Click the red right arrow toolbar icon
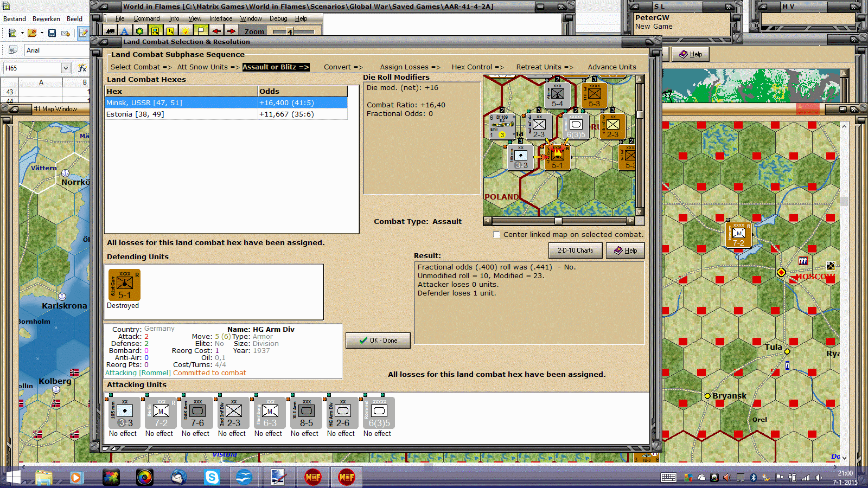The height and width of the screenshot is (488, 868). pos(231,31)
